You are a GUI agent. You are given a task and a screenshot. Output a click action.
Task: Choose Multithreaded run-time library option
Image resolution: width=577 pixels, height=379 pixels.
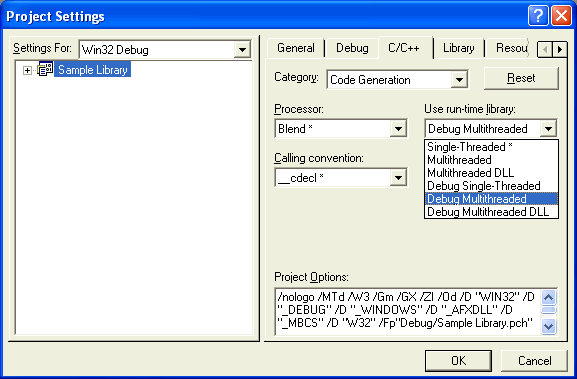tap(491, 160)
